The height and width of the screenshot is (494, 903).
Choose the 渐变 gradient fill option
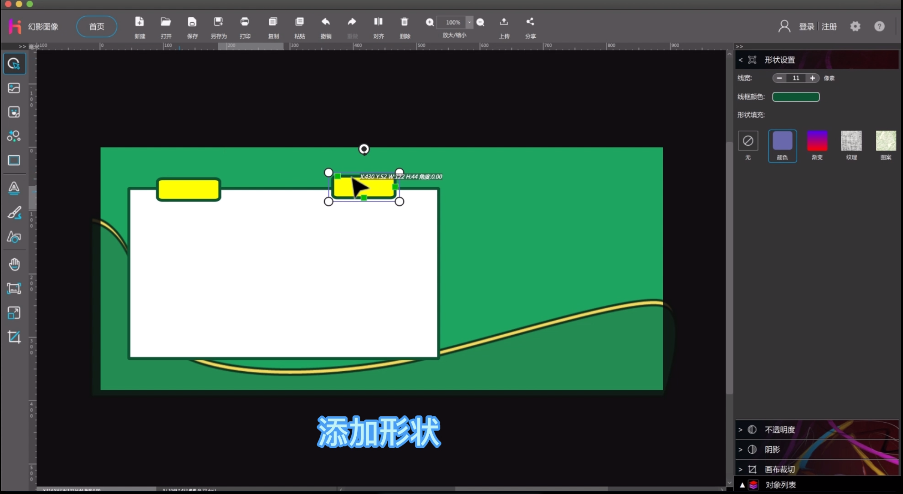[x=817, y=141]
